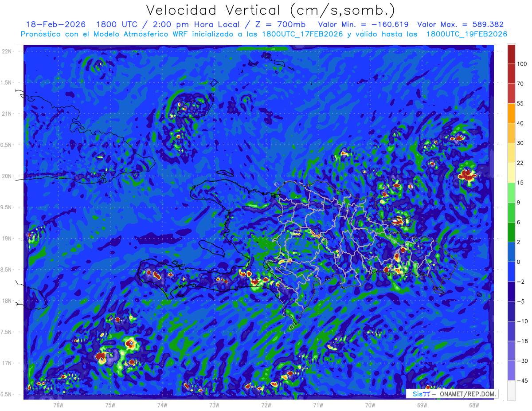
Task: Click the colorbar segment between -18 and -10
Action: coord(511,331)
